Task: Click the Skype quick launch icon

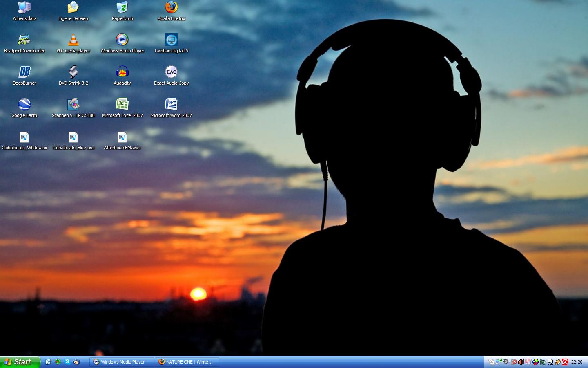Action: [x=67, y=362]
